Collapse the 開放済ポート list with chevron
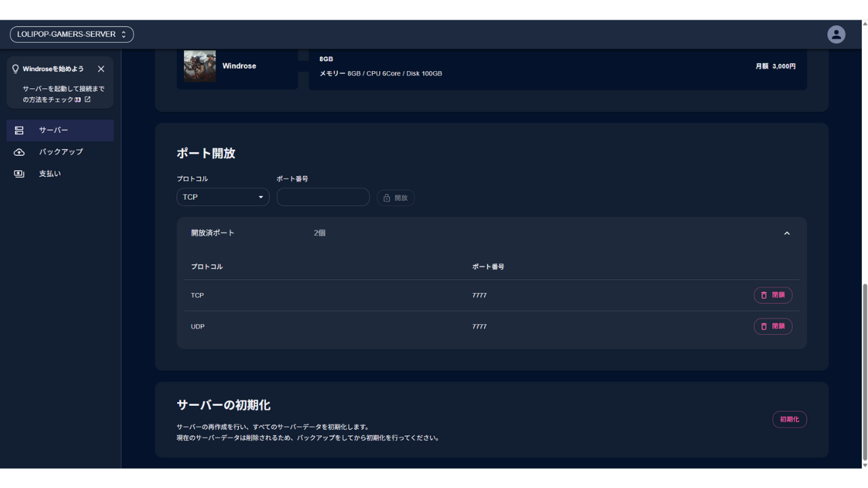Image resolution: width=868 pixels, height=488 pixels. point(787,233)
